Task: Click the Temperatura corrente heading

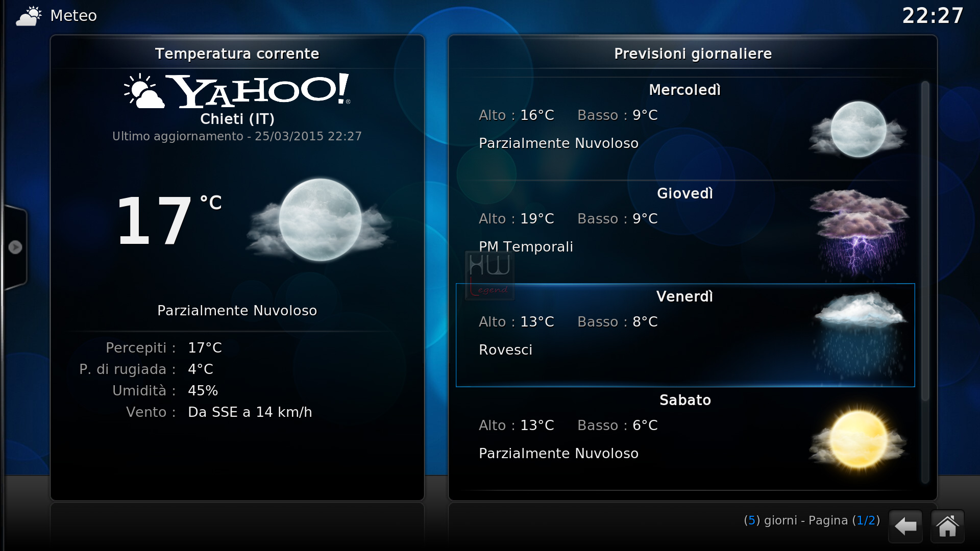Action: tap(237, 54)
